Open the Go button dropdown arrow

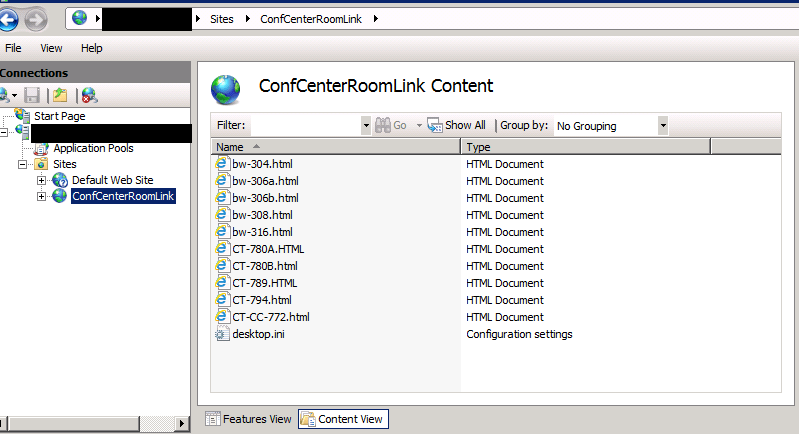(x=419, y=125)
